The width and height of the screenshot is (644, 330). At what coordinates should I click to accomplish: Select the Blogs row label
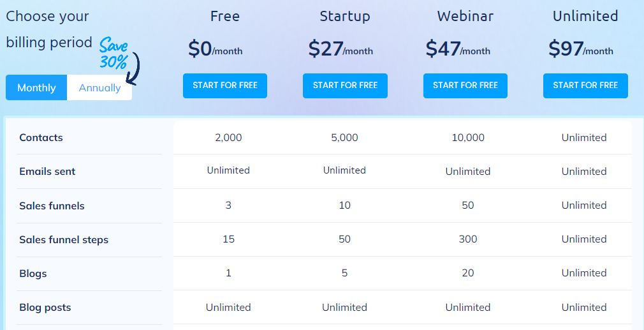[x=33, y=274]
